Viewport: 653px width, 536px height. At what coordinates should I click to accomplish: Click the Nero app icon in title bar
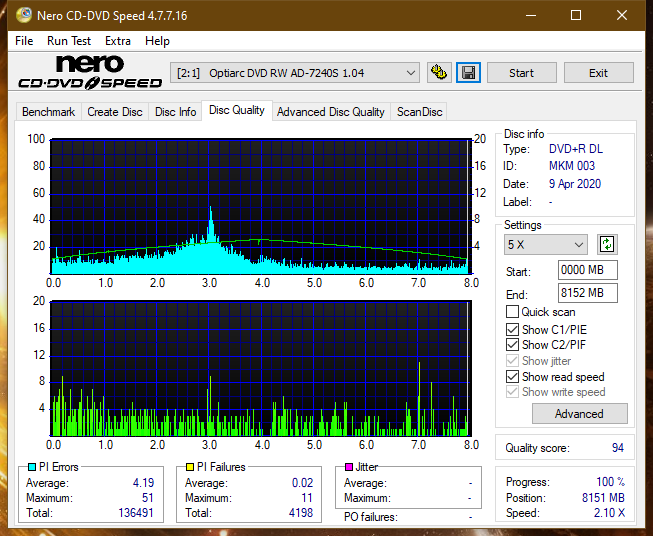[16, 16]
